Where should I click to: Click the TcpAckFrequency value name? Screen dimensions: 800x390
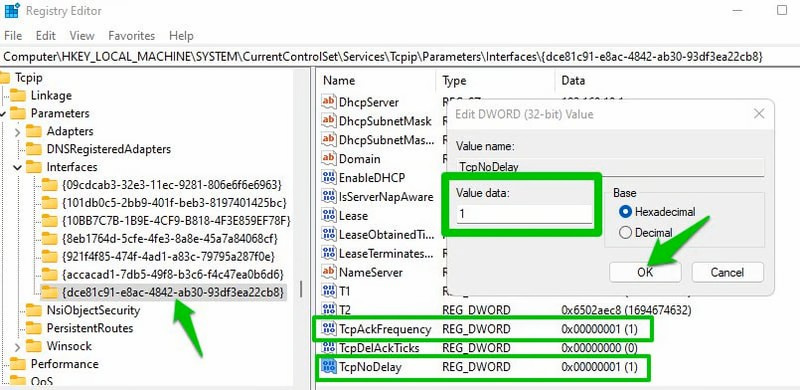[x=385, y=329]
